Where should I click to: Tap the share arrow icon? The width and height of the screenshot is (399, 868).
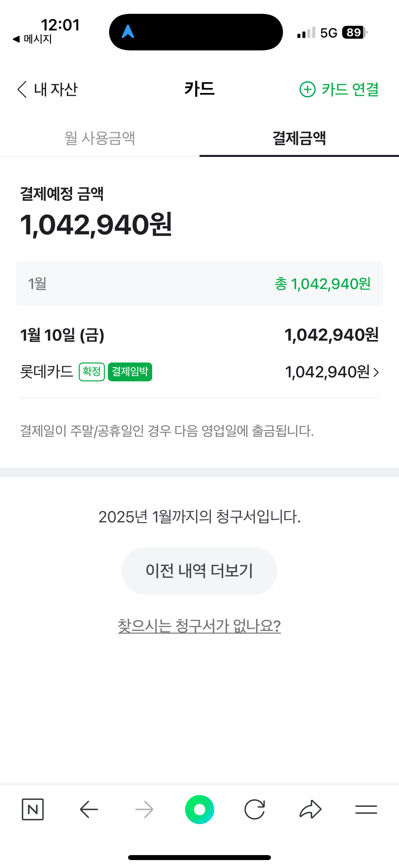(310, 809)
